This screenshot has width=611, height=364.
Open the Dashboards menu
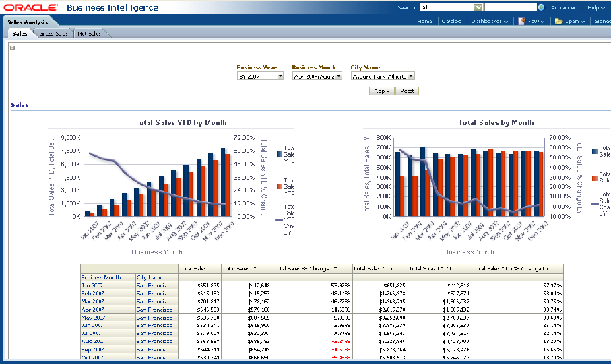coord(490,21)
